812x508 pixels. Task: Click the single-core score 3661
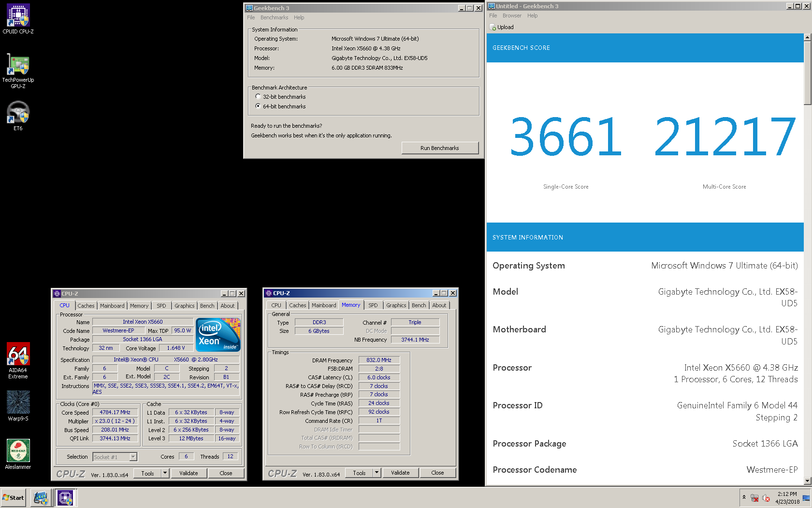coord(566,137)
